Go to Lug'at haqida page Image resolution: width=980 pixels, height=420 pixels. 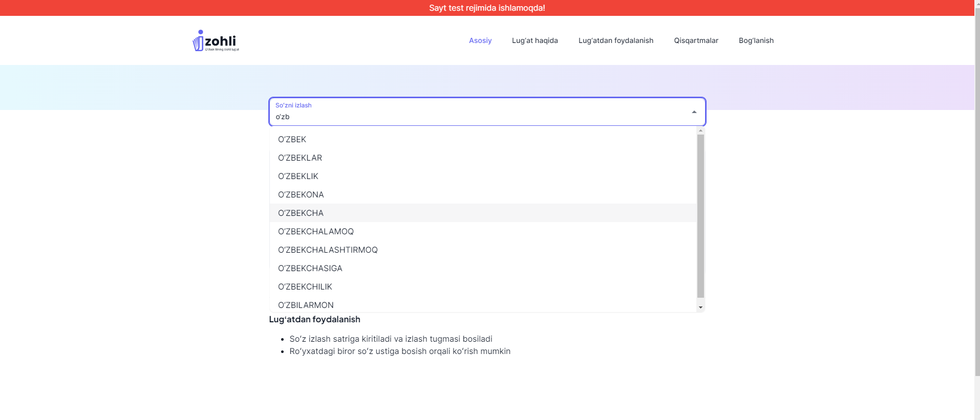[535, 40]
